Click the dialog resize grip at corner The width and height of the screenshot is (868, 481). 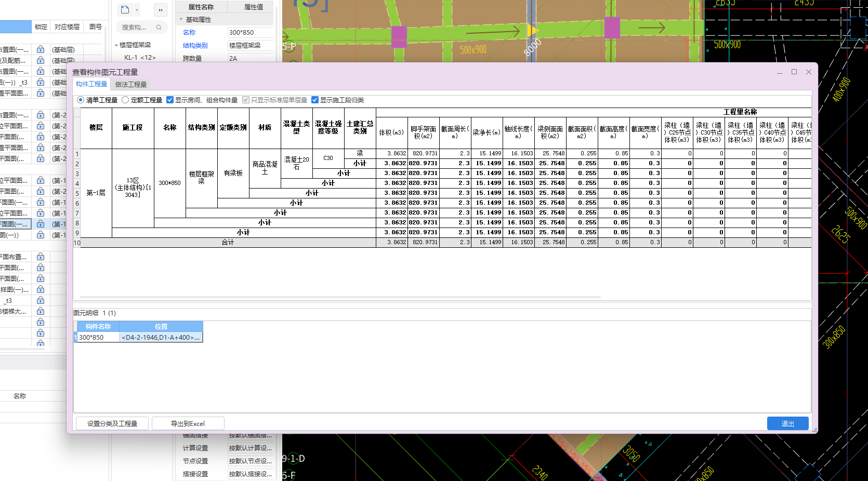pyautogui.click(x=814, y=430)
